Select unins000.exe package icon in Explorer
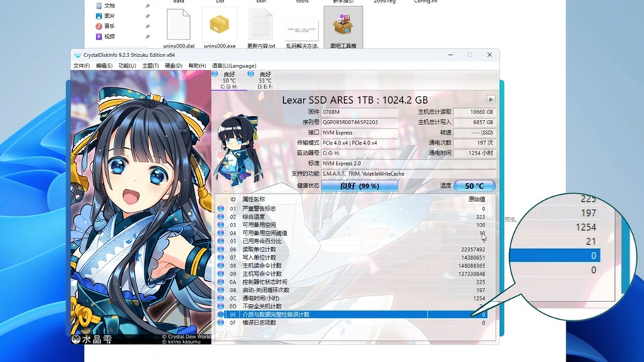 [220, 25]
